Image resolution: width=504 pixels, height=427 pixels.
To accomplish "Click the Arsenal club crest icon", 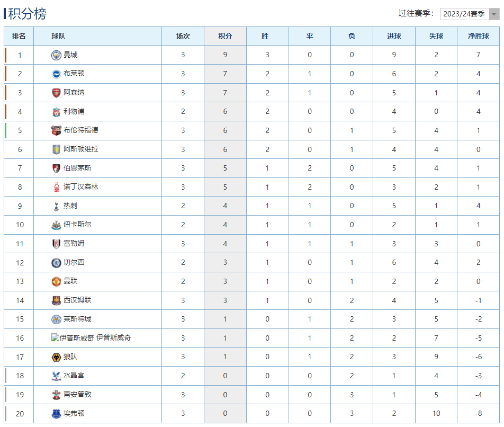I will (56, 93).
